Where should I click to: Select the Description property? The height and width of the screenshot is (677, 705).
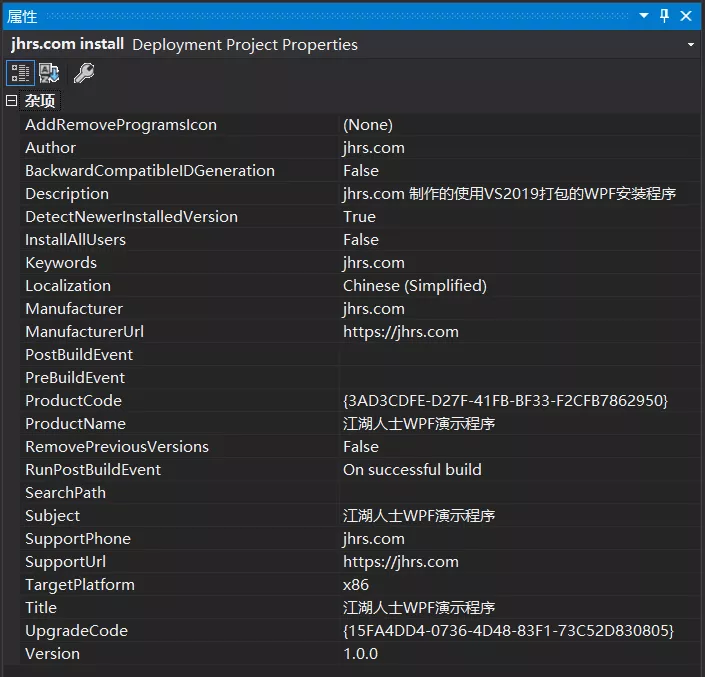[67, 193]
